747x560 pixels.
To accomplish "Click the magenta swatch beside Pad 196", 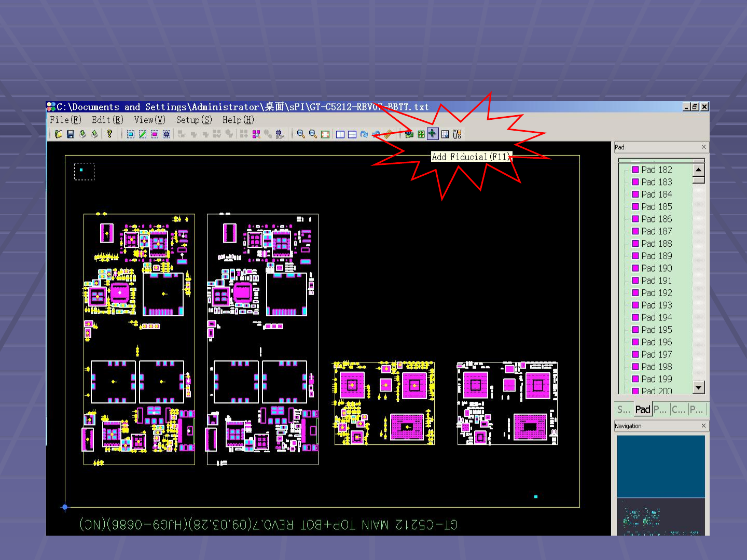I will [635, 342].
